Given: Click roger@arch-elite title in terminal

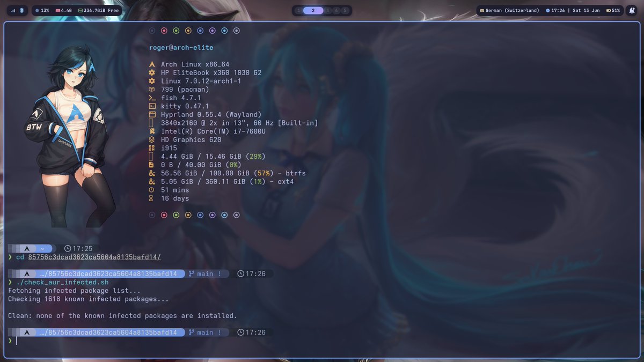Looking at the screenshot, I should 181,48.
